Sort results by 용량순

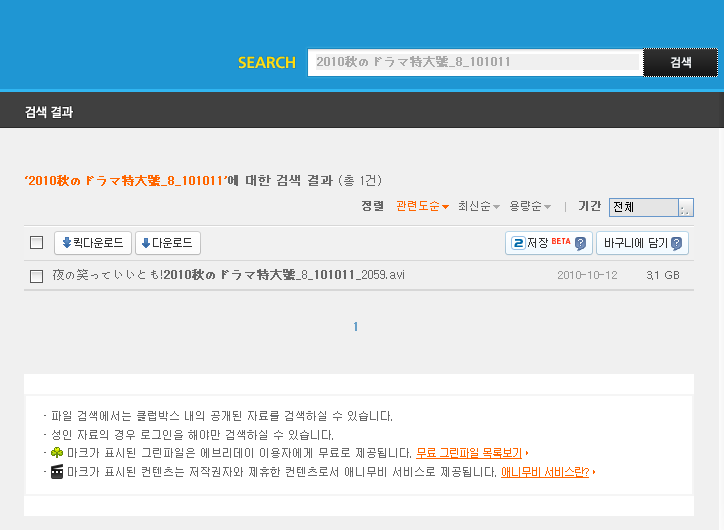529,207
